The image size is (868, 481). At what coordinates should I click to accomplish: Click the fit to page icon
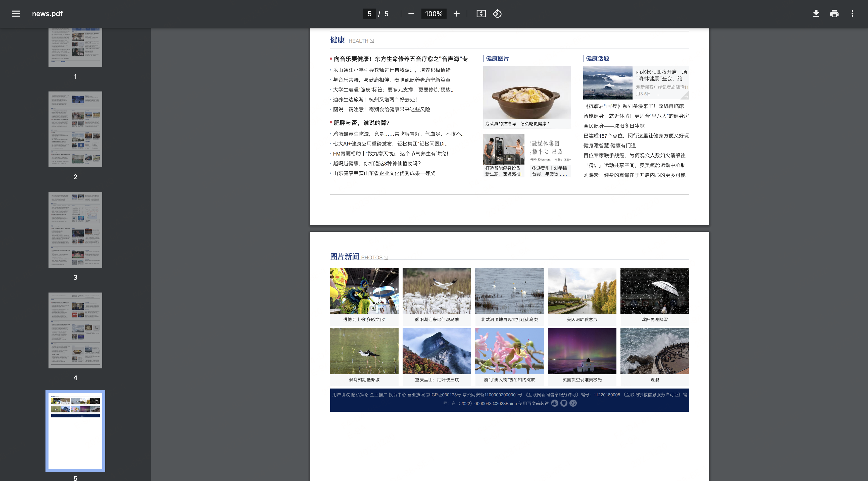pyautogui.click(x=481, y=14)
